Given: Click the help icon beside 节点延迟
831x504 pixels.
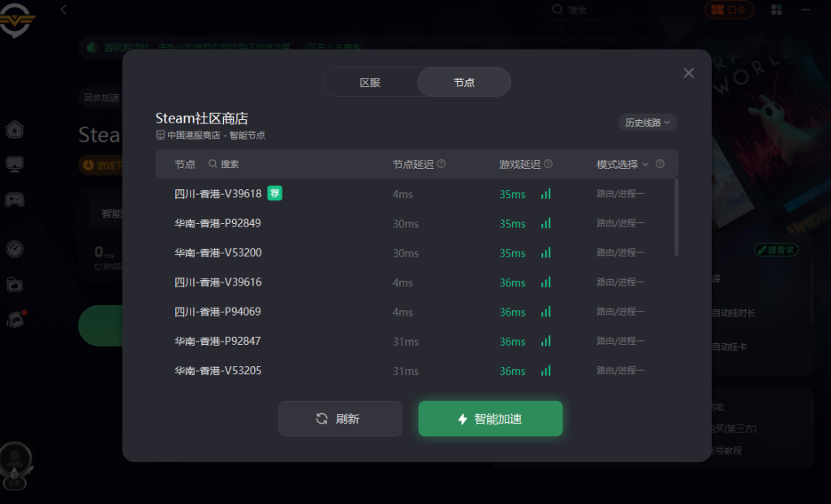Looking at the screenshot, I should click(441, 164).
